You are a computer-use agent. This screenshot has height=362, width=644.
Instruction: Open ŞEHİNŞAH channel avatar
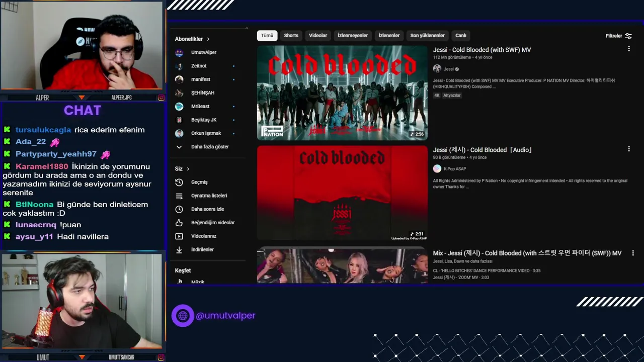coord(179,93)
